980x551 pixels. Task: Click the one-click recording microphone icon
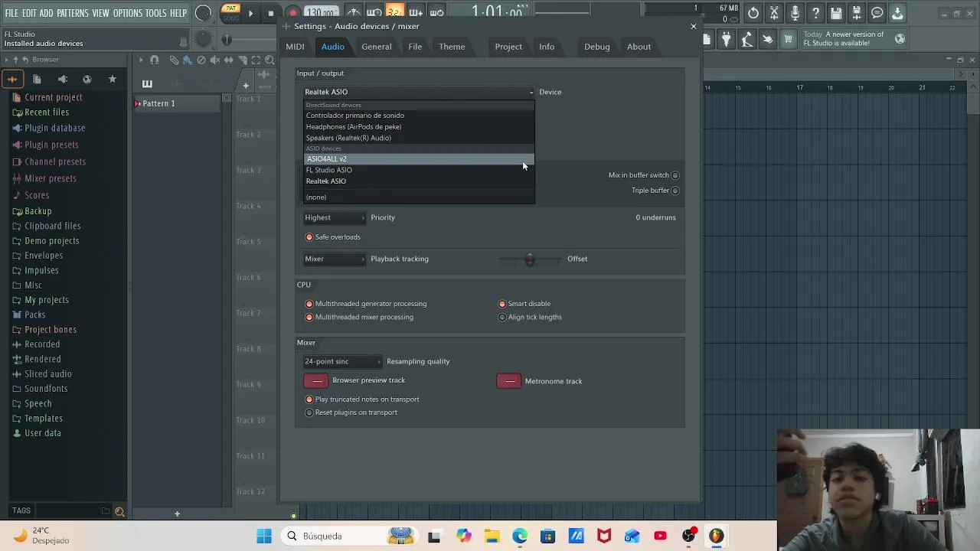click(x=795, y=13)
